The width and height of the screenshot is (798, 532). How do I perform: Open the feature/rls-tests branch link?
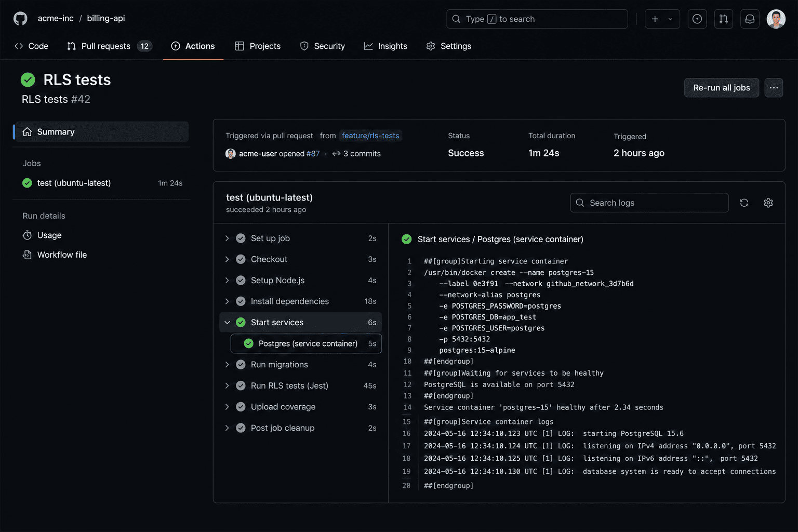tap(370, 136)
